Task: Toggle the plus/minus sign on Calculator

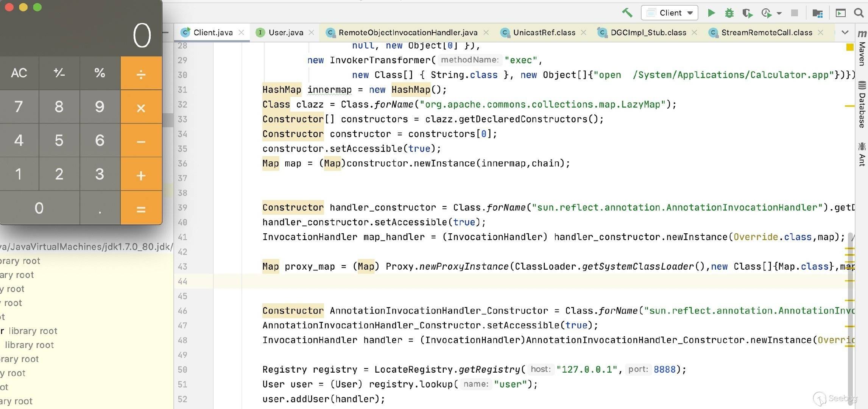Action: (x=59, y=73)
